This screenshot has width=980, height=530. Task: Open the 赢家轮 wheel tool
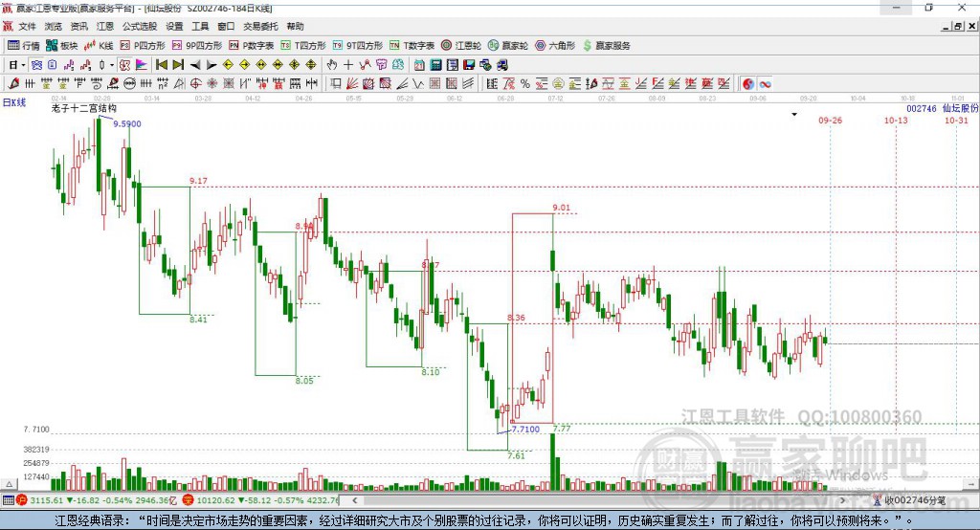[x=507, y=46]
